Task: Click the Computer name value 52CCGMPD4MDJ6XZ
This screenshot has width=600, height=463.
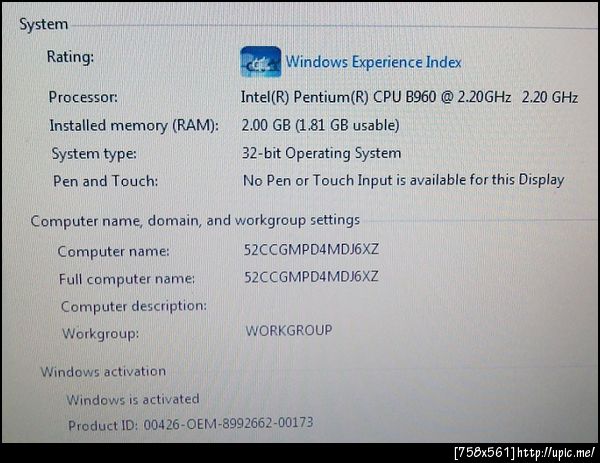Action: pyautogui.click(x=311, y=249)
